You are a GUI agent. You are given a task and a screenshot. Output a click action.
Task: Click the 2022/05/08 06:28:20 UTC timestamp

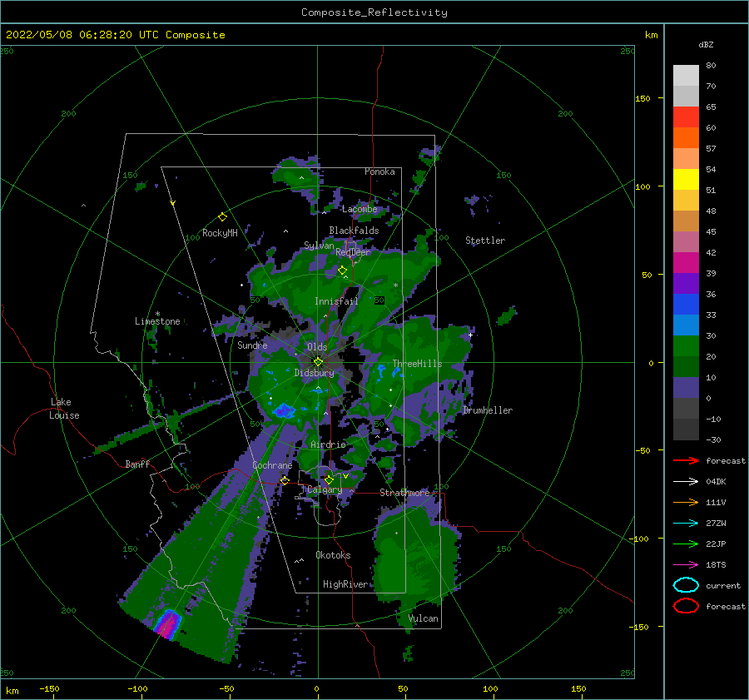tap(115, 35)
